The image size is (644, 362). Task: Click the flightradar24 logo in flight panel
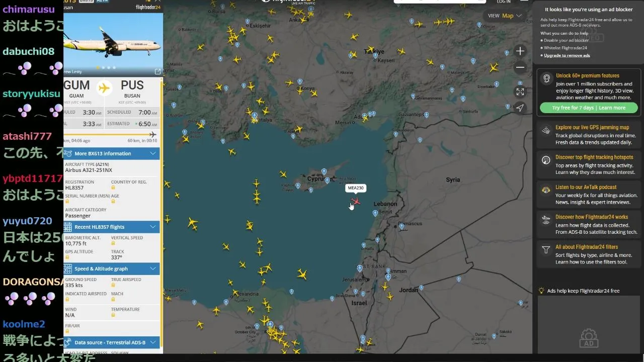pyautogui.click(x=148, y=8)
